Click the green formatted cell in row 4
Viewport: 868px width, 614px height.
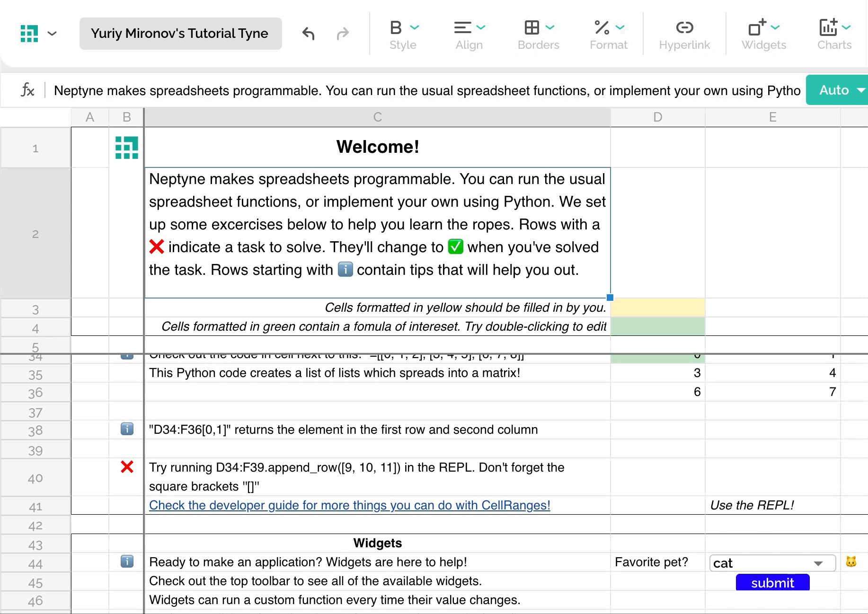[x=658, y=326]
